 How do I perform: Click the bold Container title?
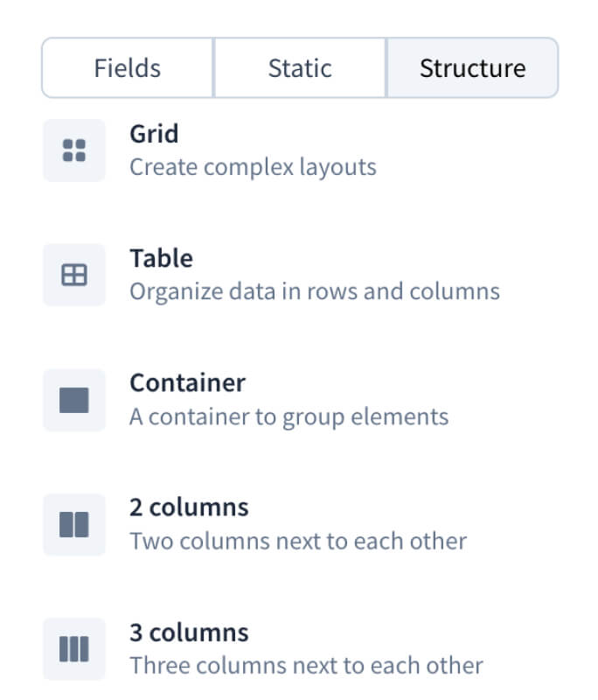point(187,383)
